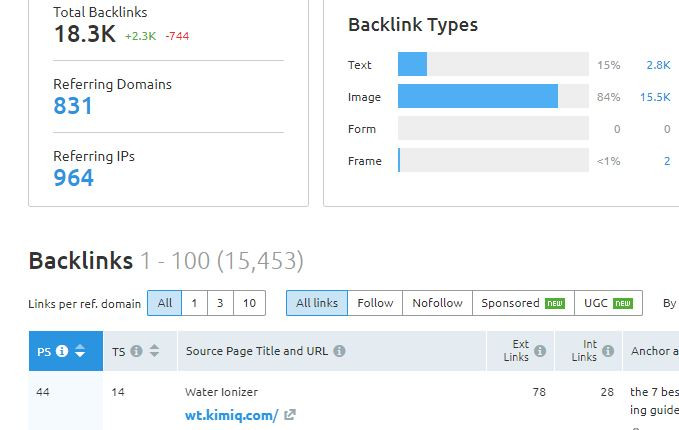Open Source Page Title and URL info icon
Image resolution: width=679 pixels, height=430 pixels.
click(x=340, y=351)
